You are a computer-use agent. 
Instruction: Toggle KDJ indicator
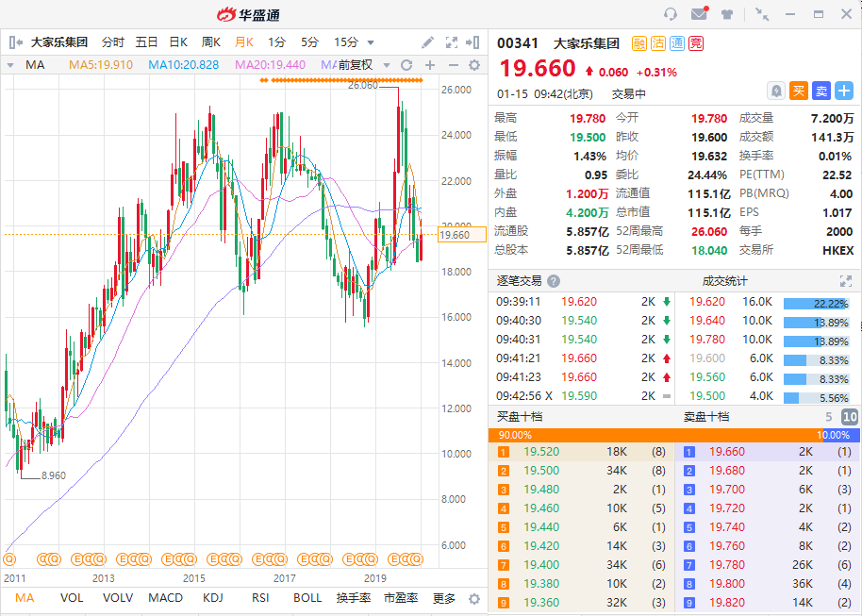pyautogui.click(x=213, y=598)
